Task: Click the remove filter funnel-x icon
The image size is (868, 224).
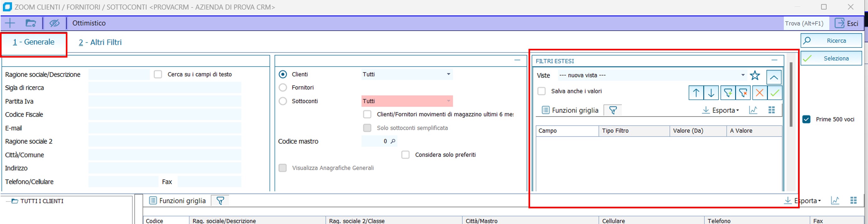Action: 743,93
